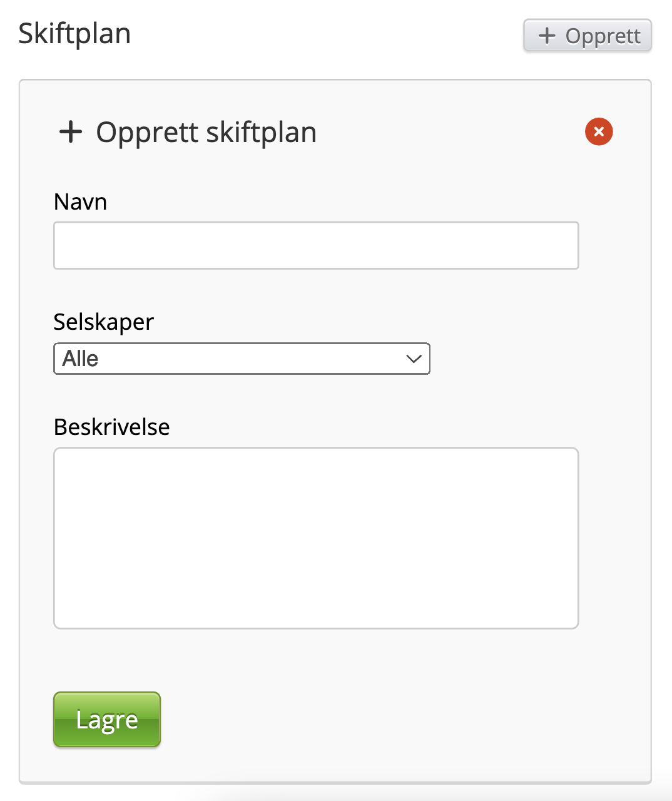The image size is (672, 801).
Task: Save the shift plan with Lagre
Action: tap(107, 720)
